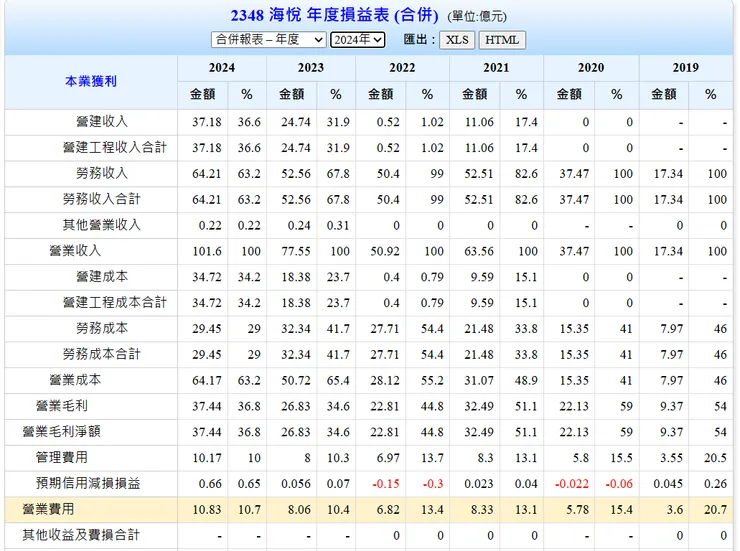Click the 其他營業收入 row label
This screenshot has height=551, width=740.
point(101,225)
